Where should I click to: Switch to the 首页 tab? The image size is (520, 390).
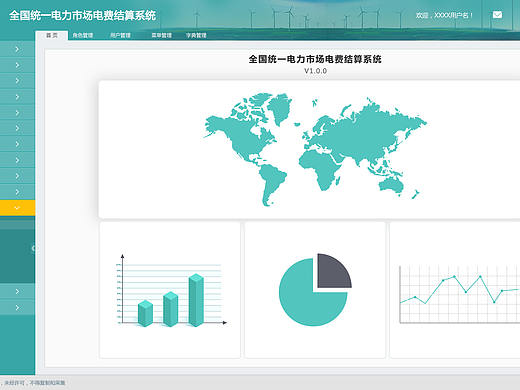click(52, 35)
